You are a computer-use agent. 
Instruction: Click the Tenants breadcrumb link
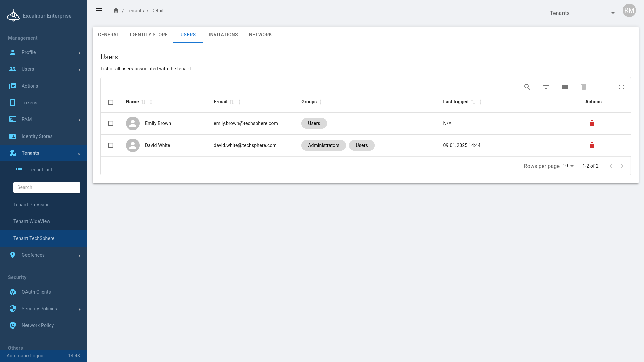tap(135, 11)
